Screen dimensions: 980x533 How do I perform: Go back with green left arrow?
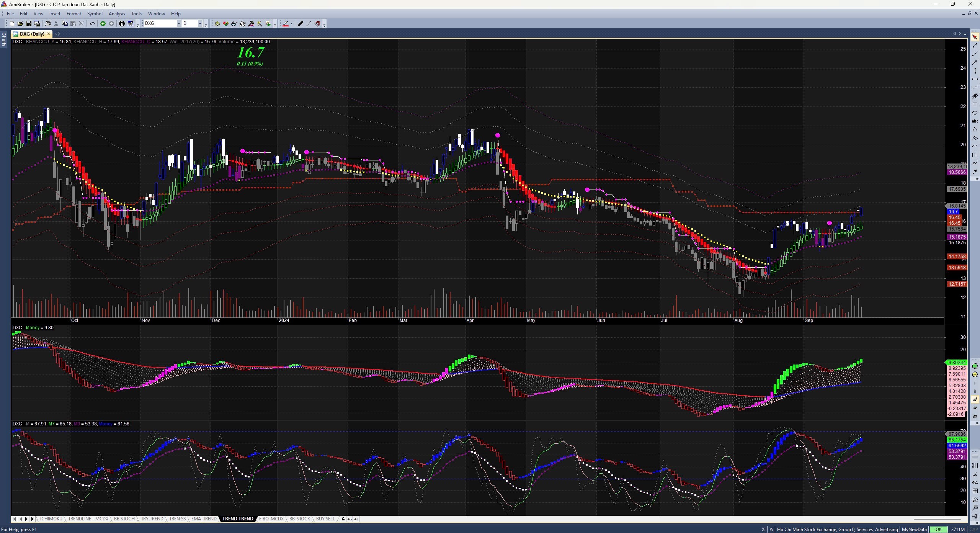pos(103,23)
